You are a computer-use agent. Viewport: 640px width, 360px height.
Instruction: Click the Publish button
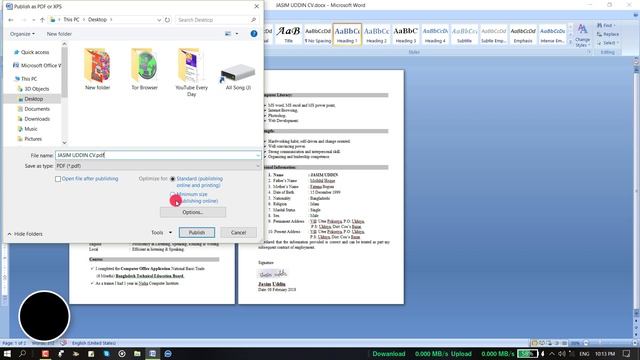(x=197, y=233)
